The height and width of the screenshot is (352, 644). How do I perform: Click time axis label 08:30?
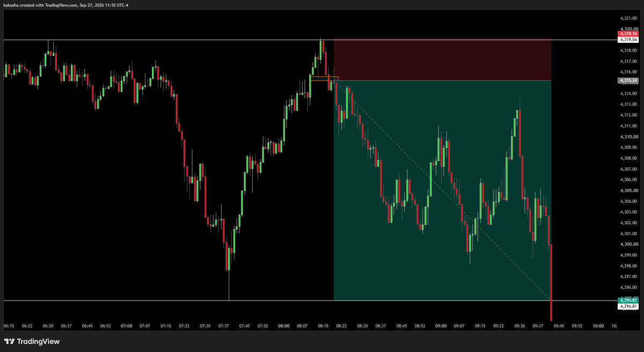tap(362, 326)
